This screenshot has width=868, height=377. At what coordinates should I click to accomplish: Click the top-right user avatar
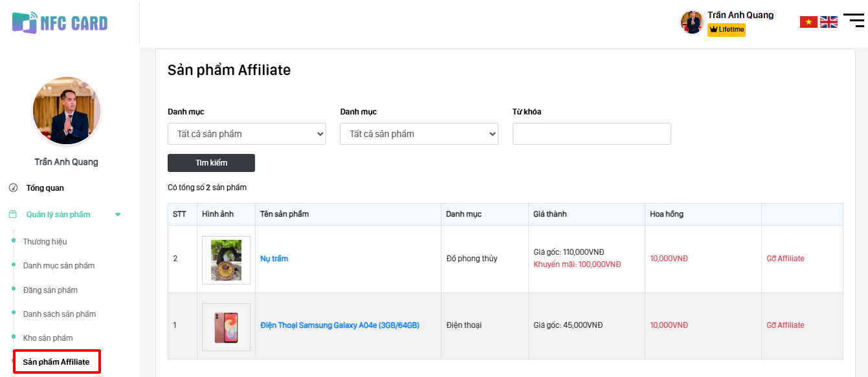[x=692, y=22]
